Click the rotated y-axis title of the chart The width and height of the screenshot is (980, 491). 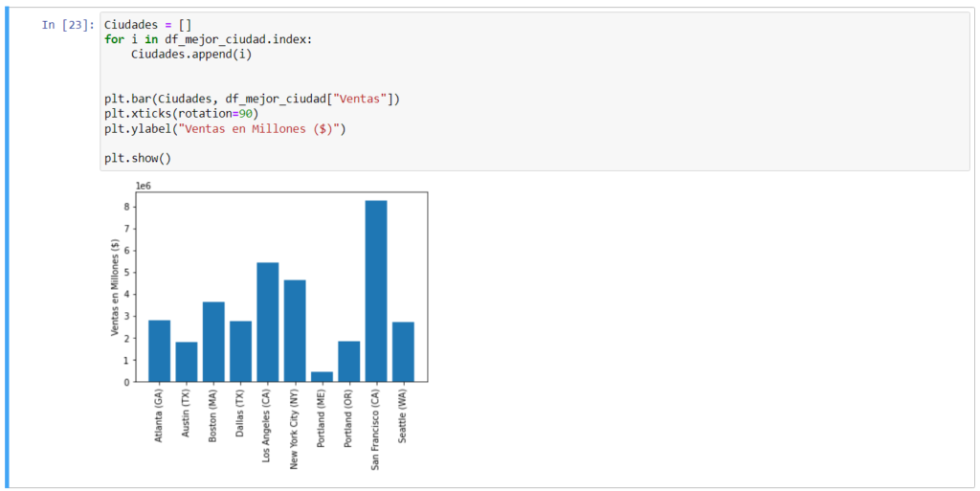(x=114, y=287)
